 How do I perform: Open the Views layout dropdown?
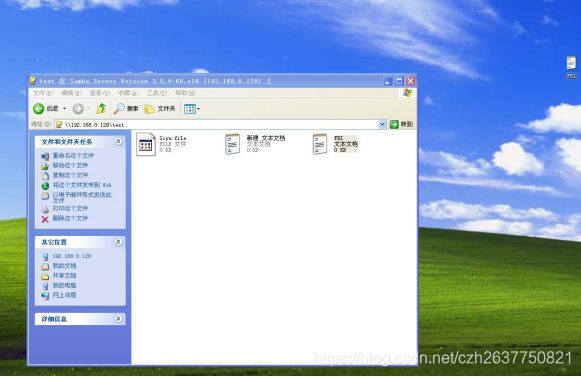tap(192, 109)
